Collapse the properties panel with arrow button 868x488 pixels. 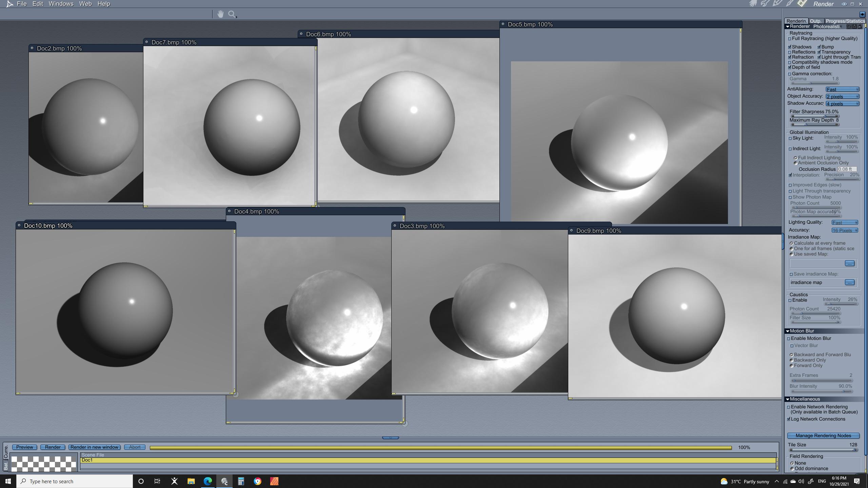[x=862, y=14]
